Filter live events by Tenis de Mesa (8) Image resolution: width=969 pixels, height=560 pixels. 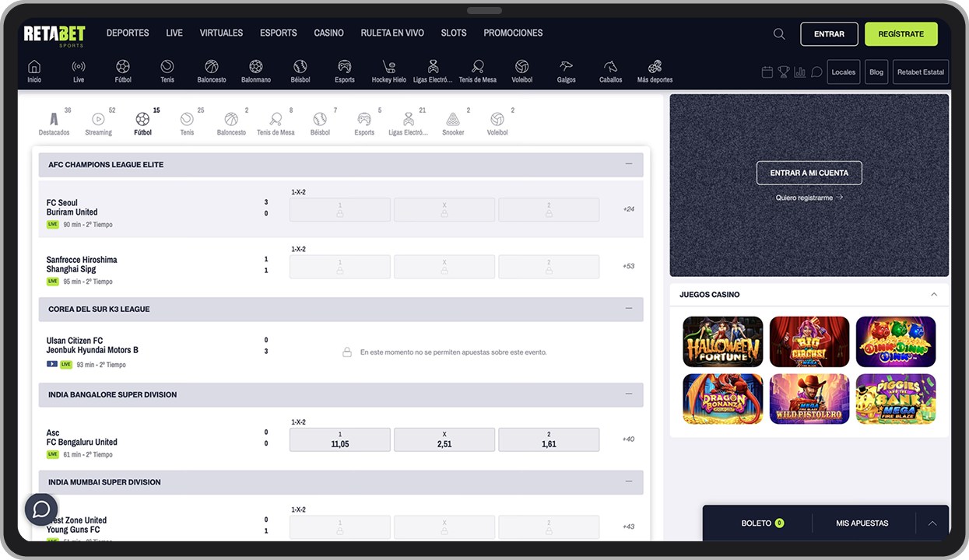click(276, 123)
